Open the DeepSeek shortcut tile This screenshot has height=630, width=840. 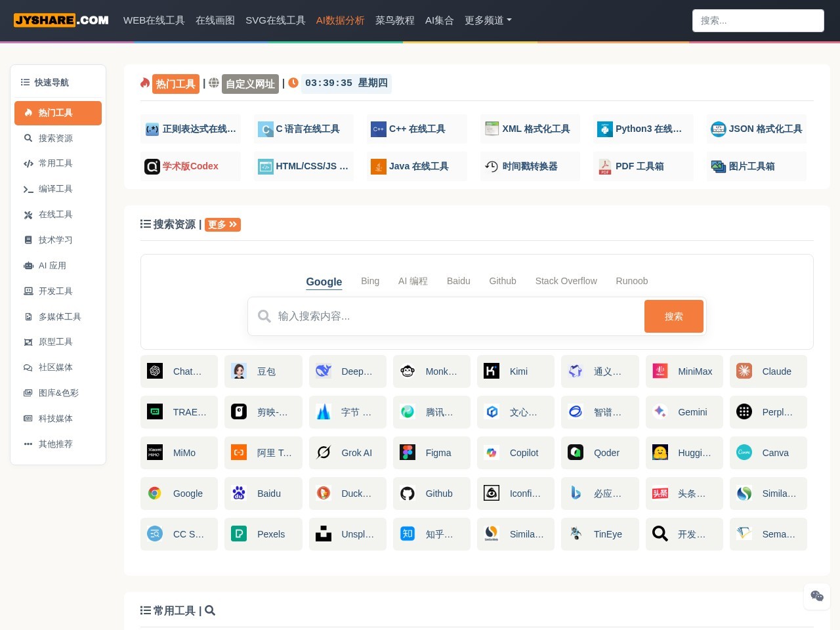(x=347, y=371)
